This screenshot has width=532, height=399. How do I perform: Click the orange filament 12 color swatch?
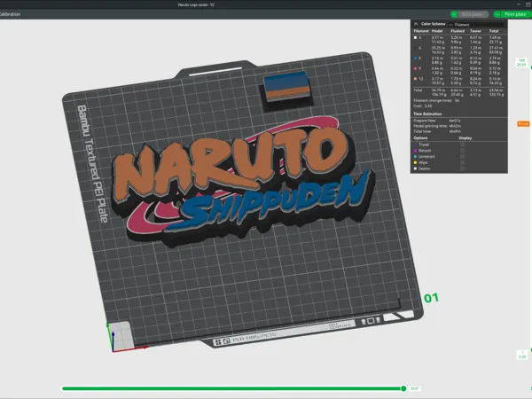pos(415,79)
